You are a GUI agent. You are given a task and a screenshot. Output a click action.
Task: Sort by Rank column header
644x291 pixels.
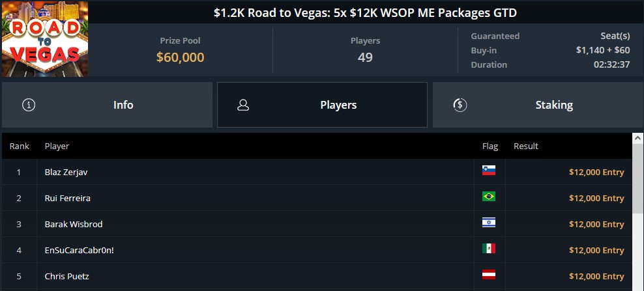click(20, 146)
